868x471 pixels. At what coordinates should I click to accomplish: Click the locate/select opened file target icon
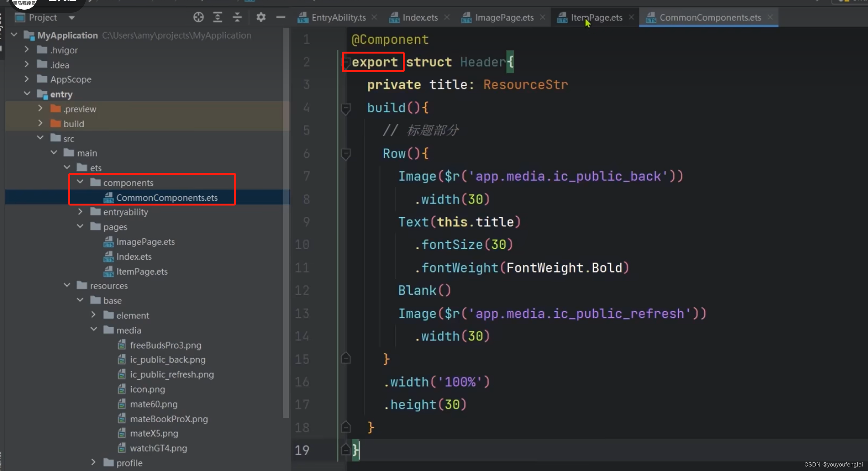[x=198, y=17]
